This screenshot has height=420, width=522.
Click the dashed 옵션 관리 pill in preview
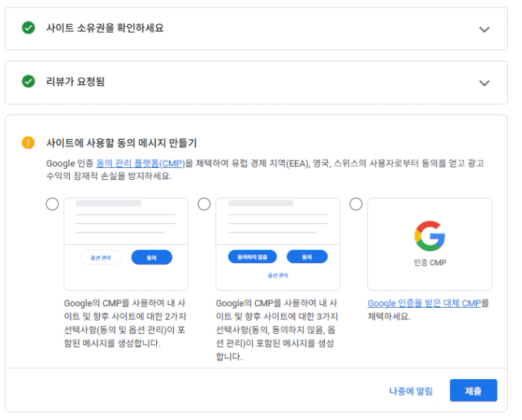(x=101, y=257)
